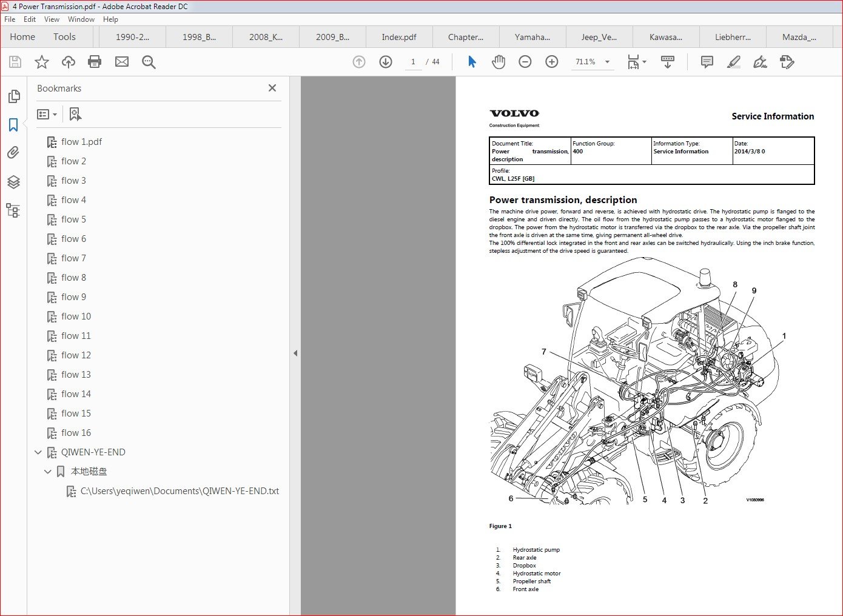Open the Help menu
This screenshot has height=616, width=843.
pyautogui.click(x=110, y=19)
